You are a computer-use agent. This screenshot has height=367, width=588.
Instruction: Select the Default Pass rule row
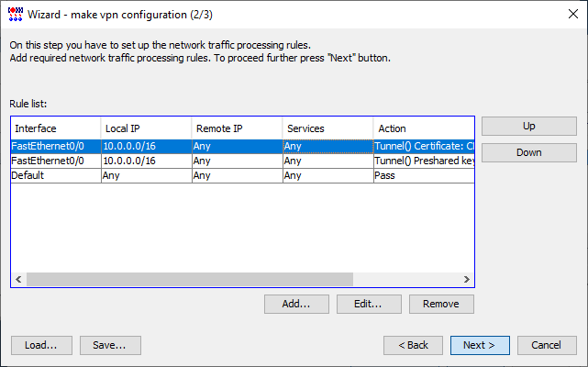tap(242, 175)
